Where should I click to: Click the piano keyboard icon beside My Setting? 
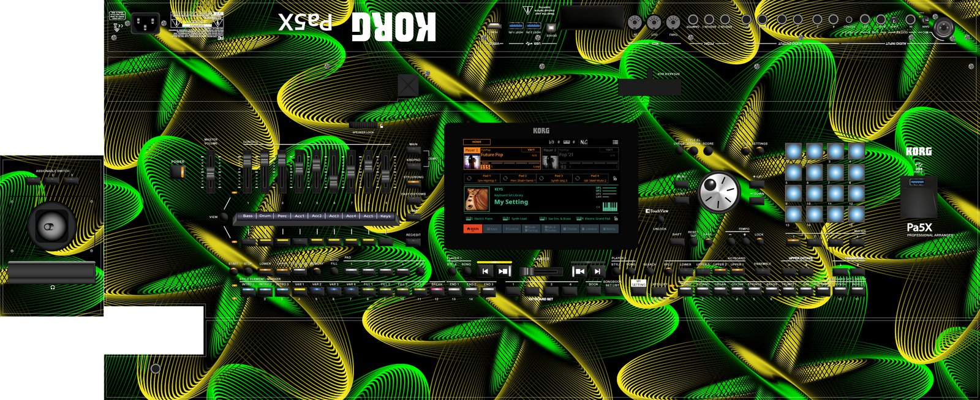coord(609,206)
